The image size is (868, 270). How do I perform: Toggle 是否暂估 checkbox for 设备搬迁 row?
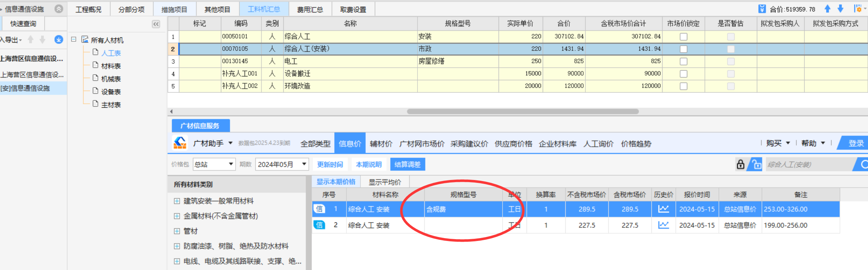731,74
